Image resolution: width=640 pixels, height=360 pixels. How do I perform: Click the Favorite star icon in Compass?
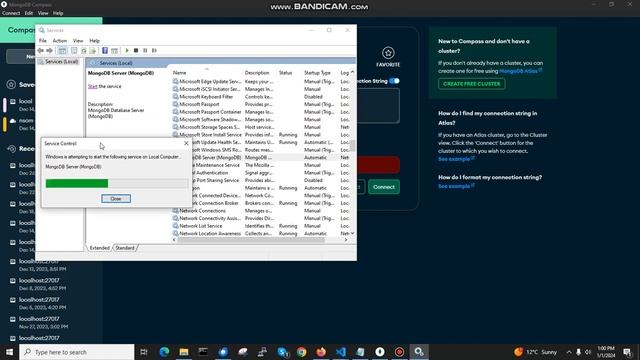[x=388, y=53]
